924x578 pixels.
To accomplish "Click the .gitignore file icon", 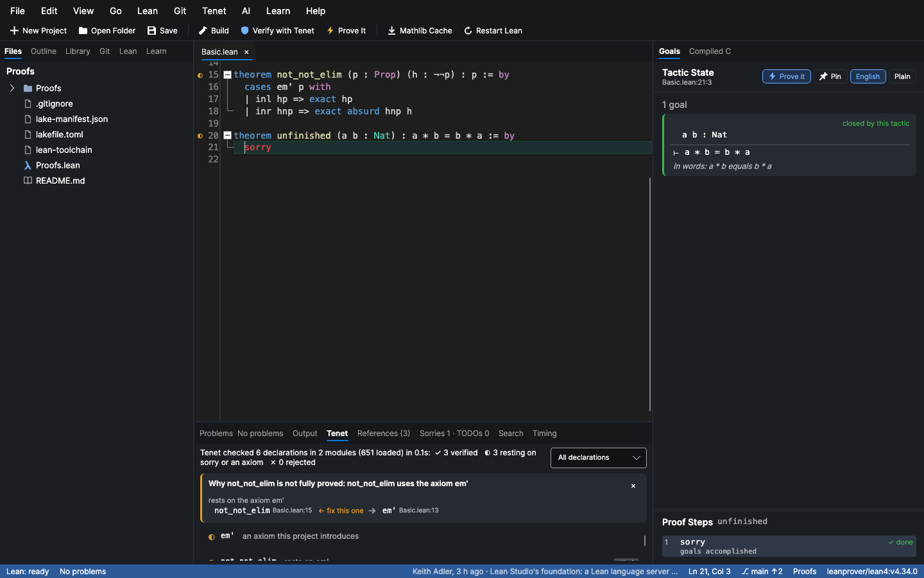I will click(x=28, y=103).
